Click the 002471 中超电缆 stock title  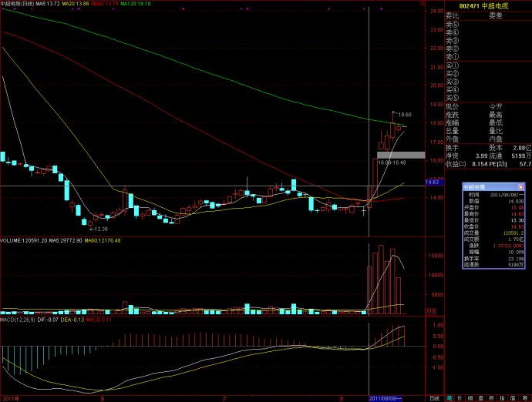pos(488,5)
